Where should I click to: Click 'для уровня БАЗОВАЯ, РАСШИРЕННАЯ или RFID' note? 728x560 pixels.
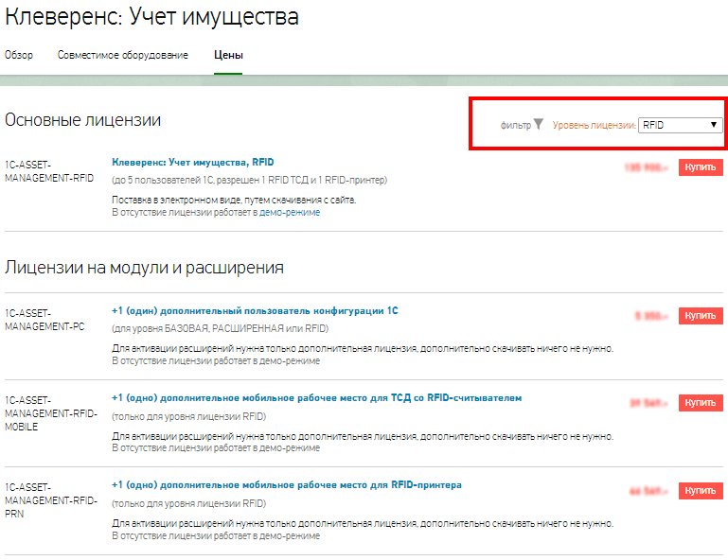[x=220, y=328]
